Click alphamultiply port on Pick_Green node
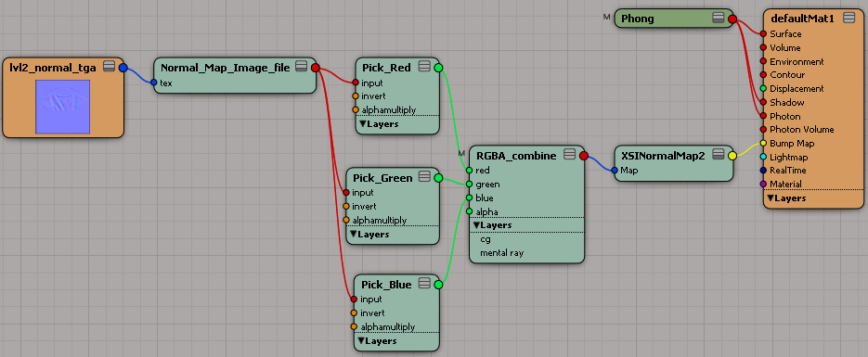Screen dimensions: 868x357 click(x=346, y=220)
